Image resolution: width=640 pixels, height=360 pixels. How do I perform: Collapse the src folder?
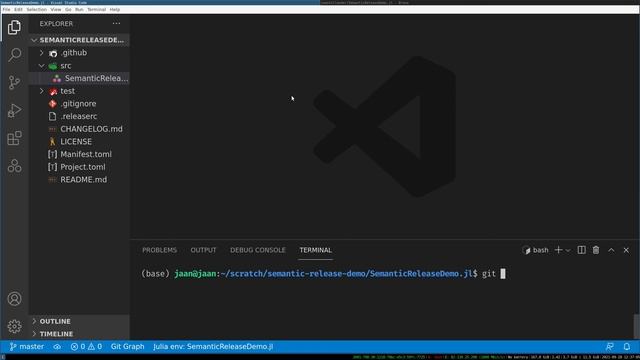(x=79, y=65)
